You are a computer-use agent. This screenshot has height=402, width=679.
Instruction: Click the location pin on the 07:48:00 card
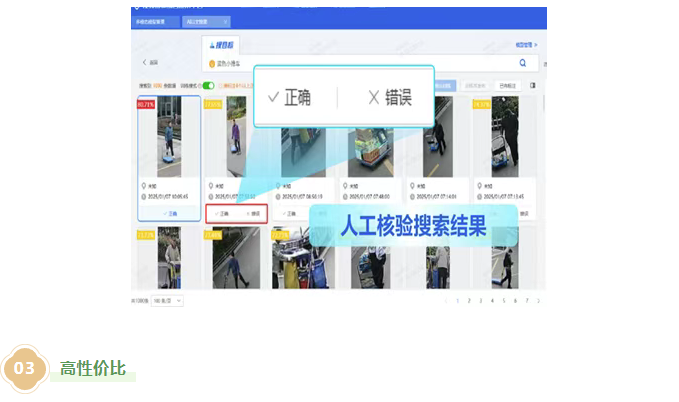pos(345,186)
